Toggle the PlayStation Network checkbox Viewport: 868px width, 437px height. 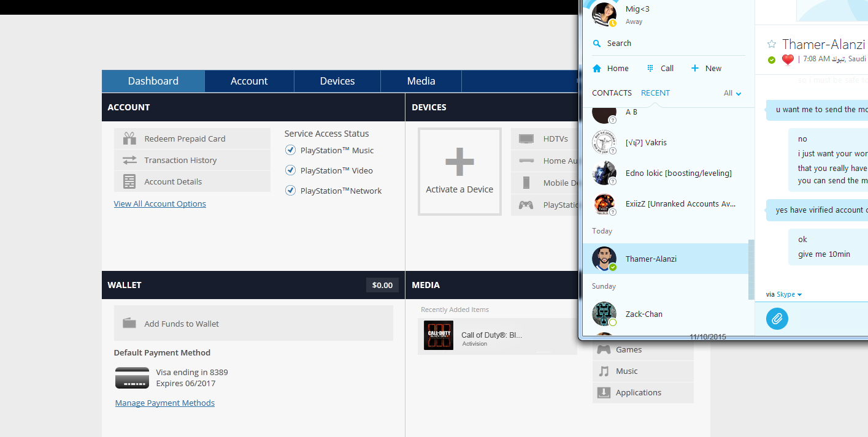coord(291,191)
